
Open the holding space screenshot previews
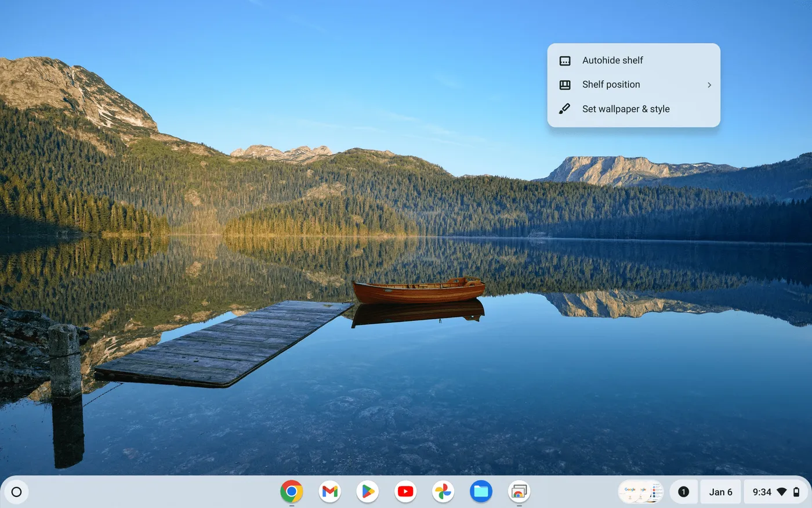[x=641, y=492]
